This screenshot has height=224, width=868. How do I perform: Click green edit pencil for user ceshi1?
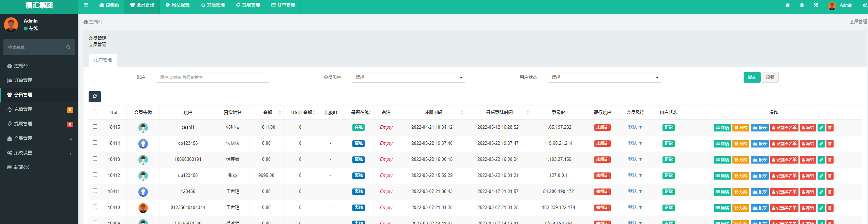coord(821,128)
